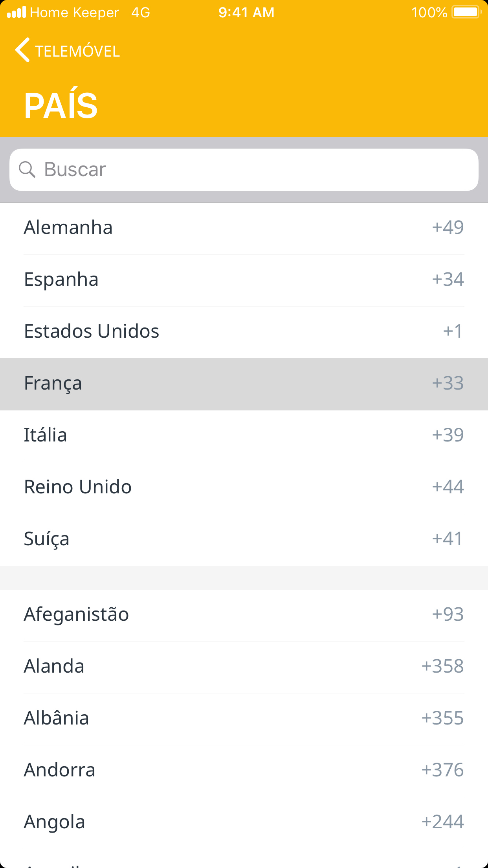
Task: Tap the back chevron arrow icon
Action: point(22,50)
